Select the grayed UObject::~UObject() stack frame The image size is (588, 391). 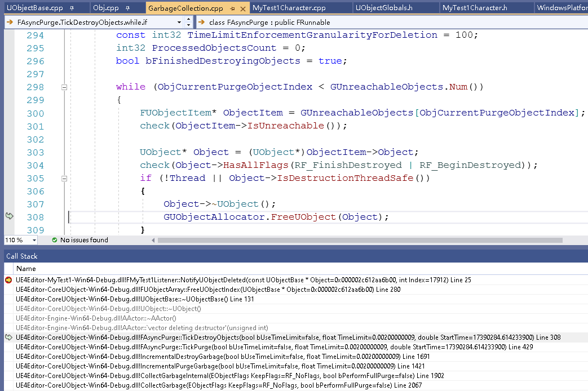click(x=108, y=309)
